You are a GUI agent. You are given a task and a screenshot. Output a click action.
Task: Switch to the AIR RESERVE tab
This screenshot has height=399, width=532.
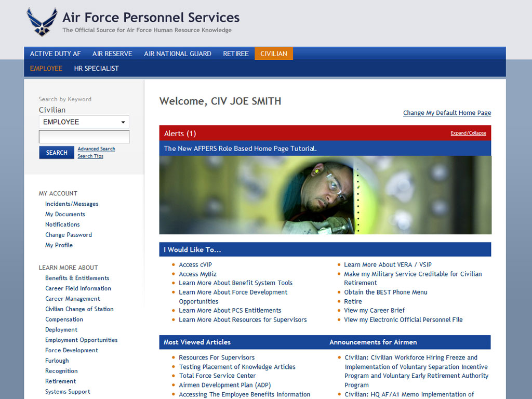pyautogui.click(x=112, y=54)
